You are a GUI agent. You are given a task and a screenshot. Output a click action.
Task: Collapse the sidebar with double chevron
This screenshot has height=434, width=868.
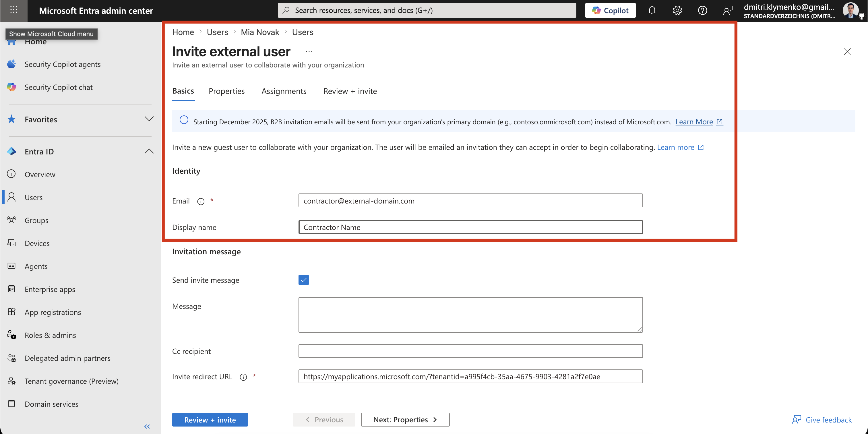pos(147,426)
